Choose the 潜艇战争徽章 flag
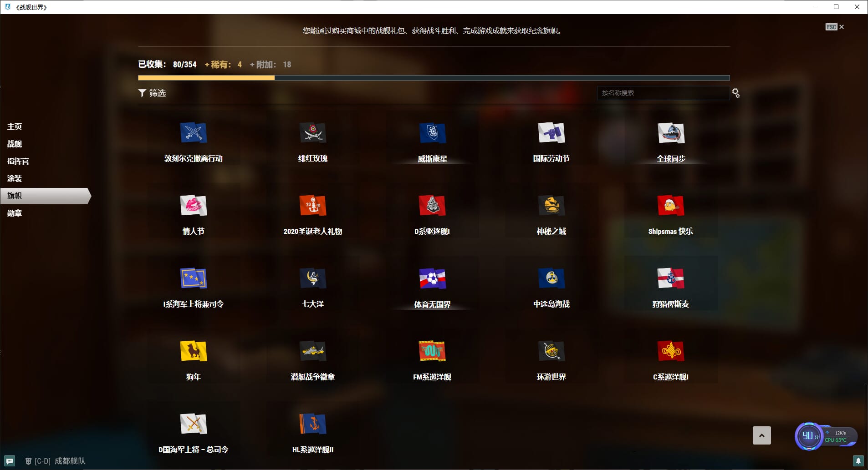The image size is (868, 470). 313,351
